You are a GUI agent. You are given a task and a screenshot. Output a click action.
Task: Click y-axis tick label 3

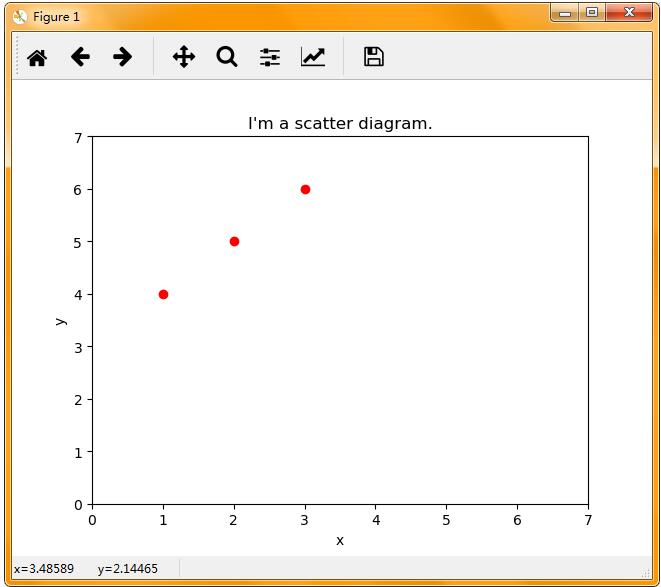click(78, 347)
